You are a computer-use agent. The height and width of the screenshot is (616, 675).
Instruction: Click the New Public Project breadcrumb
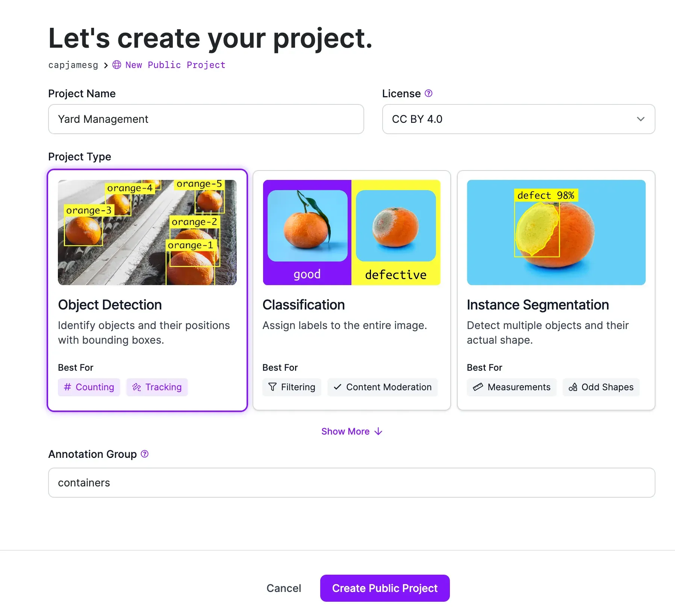coord(175,65)
